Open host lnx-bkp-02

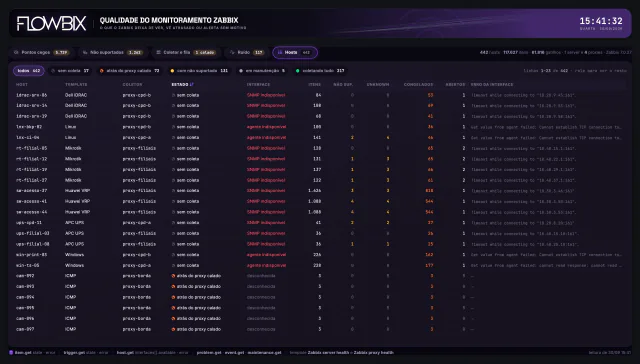(x=29, y=127)
